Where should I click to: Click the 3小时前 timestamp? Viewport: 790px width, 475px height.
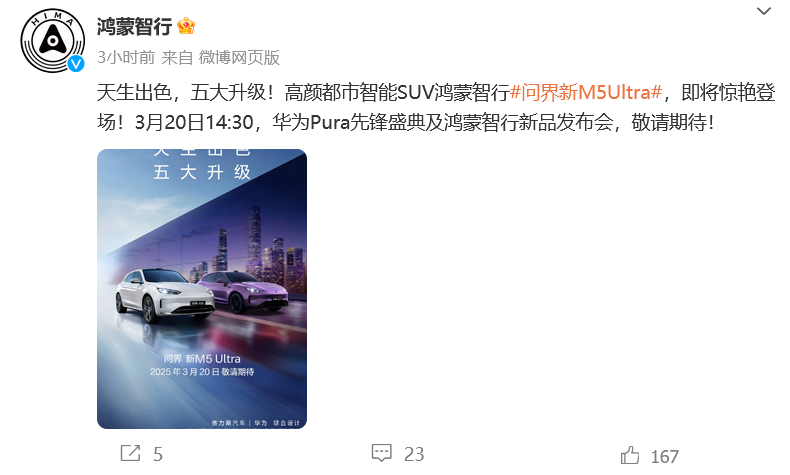pos(125,57)
